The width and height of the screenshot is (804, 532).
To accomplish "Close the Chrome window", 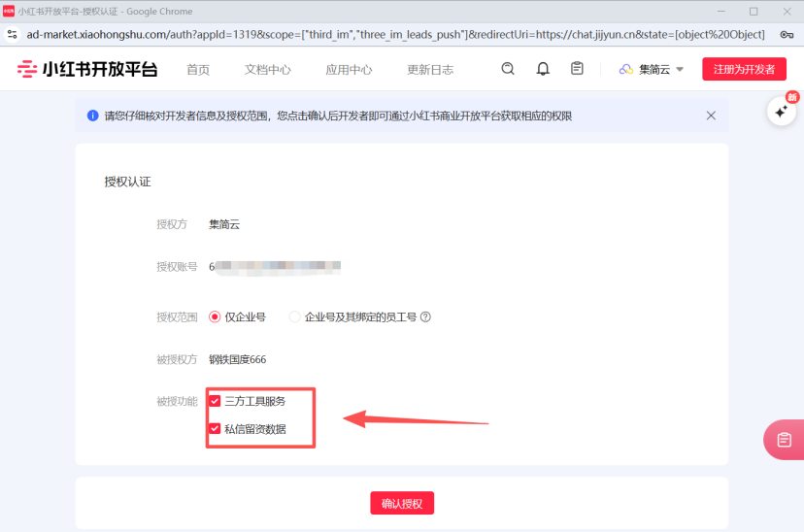I will [x=787, y=12].
